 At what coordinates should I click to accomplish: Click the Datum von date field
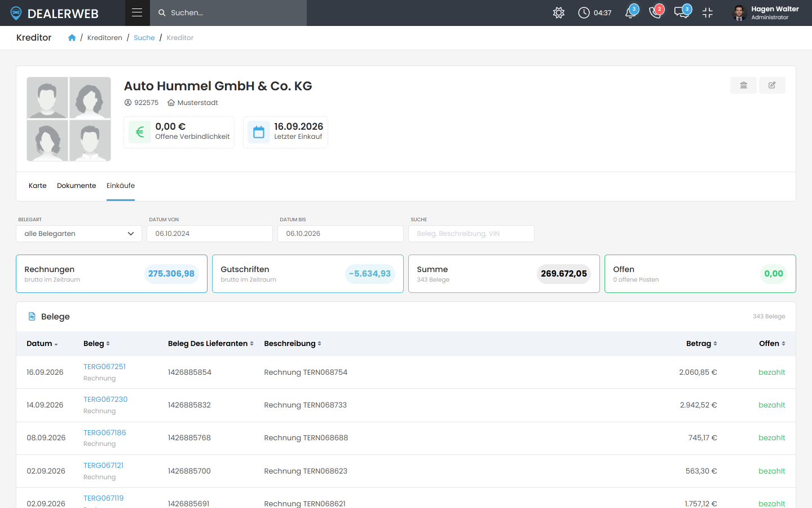coord(210,234)
